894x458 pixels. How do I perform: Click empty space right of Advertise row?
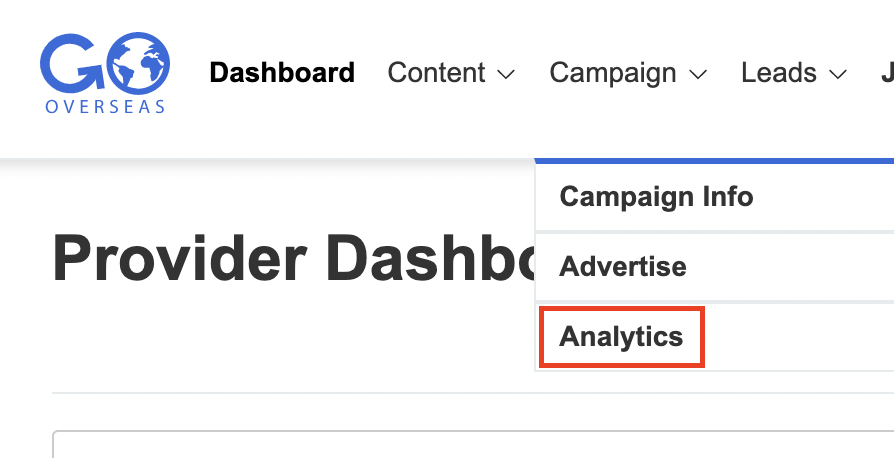(793, 267)
